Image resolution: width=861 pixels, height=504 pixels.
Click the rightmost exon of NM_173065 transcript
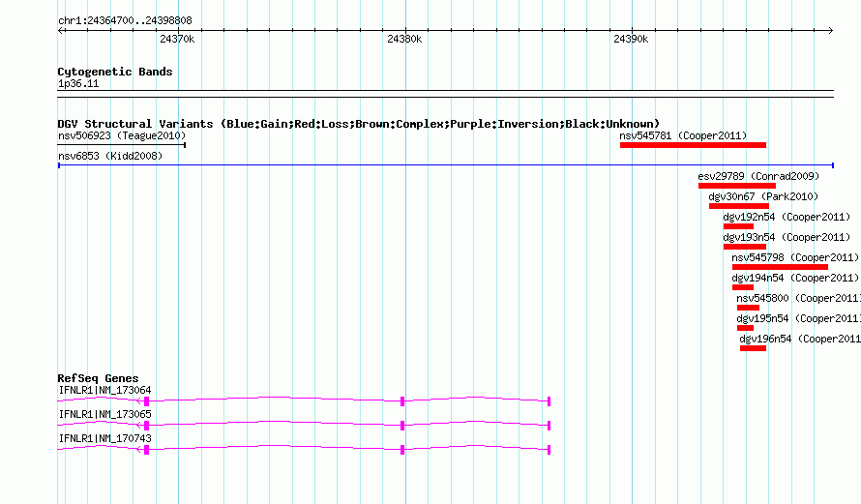tap(549, 426)
